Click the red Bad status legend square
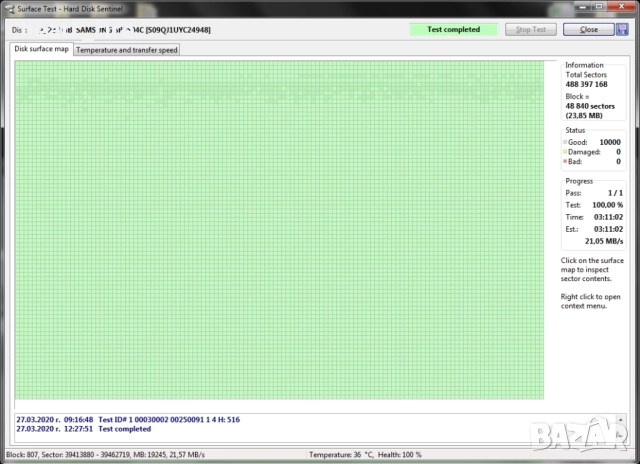The width and height of the screenshot is (640, 464). [565, 161]
